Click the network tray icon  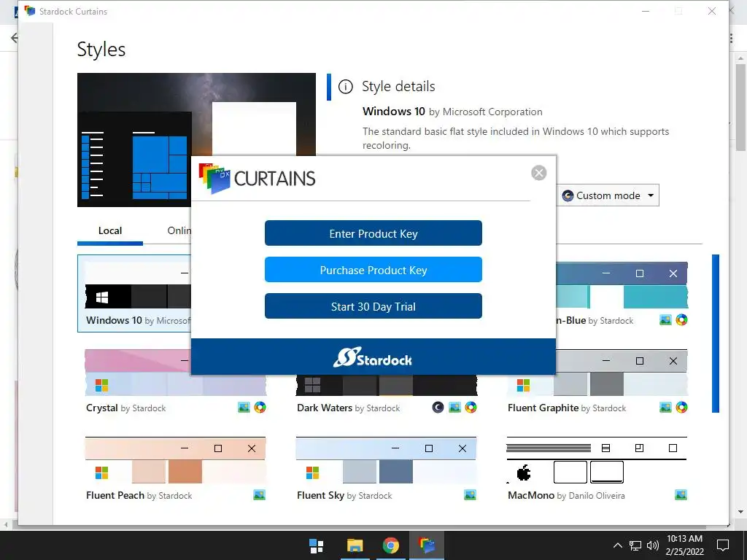coord(635,545)
